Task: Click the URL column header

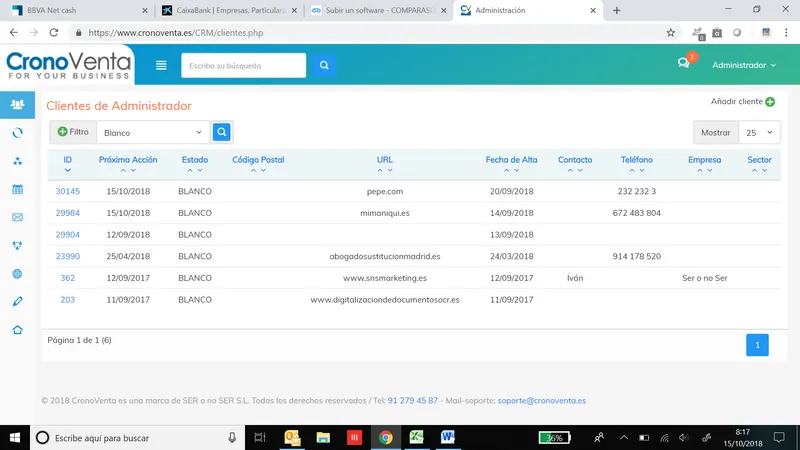Action: 385,160
